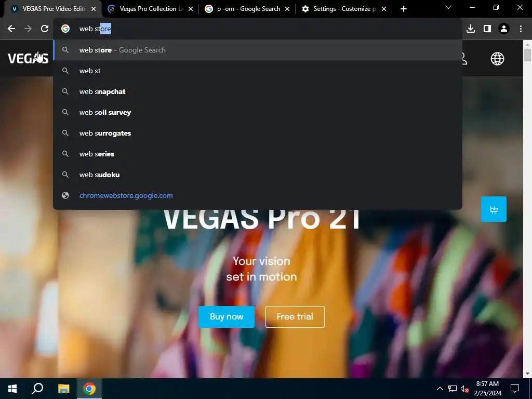Click the VEGAS logo on the page
The height and width of the screenshot is (399, 532).
pyautogui.click(x=28, y=58)
